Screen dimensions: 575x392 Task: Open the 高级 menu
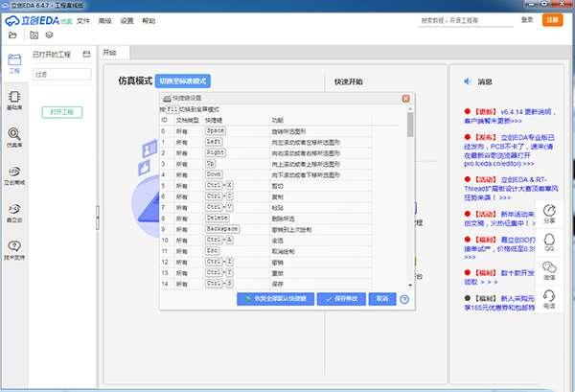coord(104,21)
